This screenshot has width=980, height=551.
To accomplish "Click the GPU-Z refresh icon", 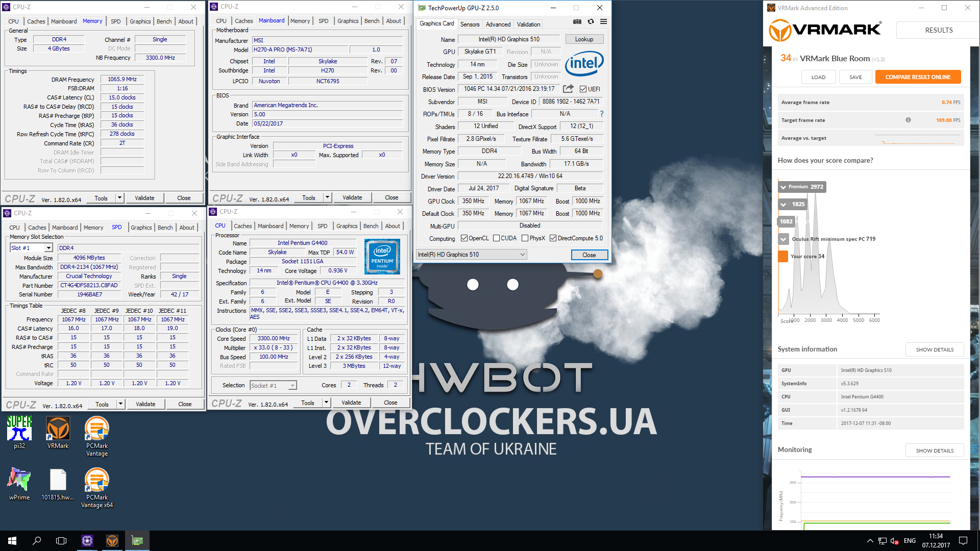I will pyautogui.click(x=591, y=22).
